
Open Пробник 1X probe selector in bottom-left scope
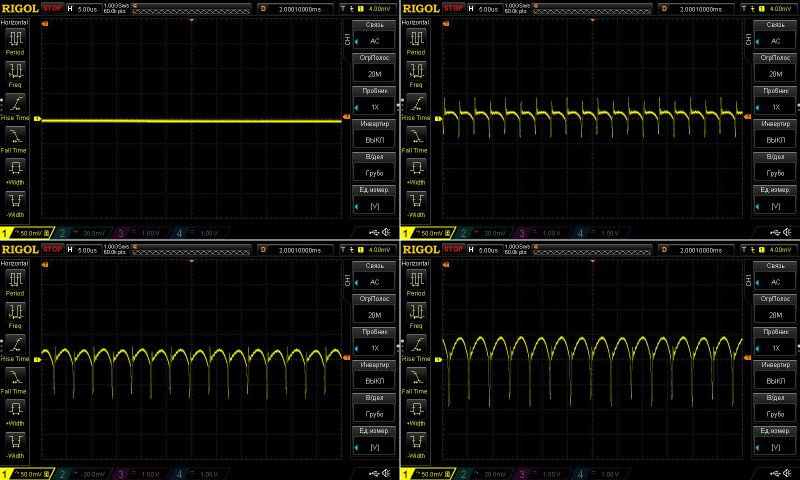click(x=375, y=342)
